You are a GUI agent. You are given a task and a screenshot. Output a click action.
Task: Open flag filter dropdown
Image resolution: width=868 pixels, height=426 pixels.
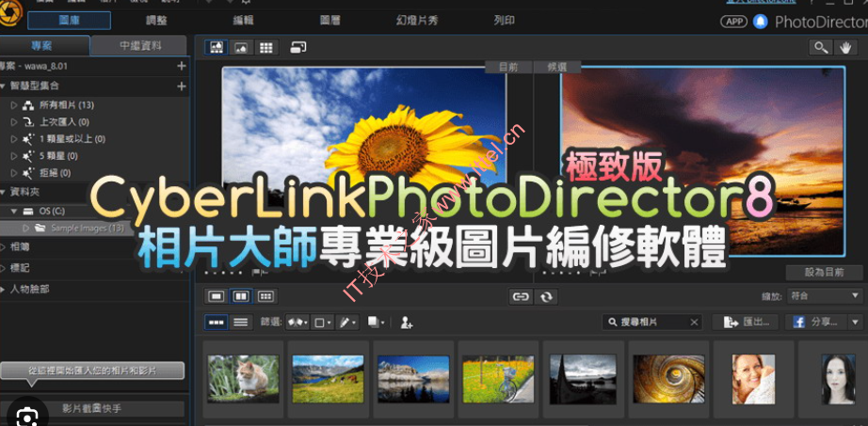pyautogui.click(x=297, y=322)
